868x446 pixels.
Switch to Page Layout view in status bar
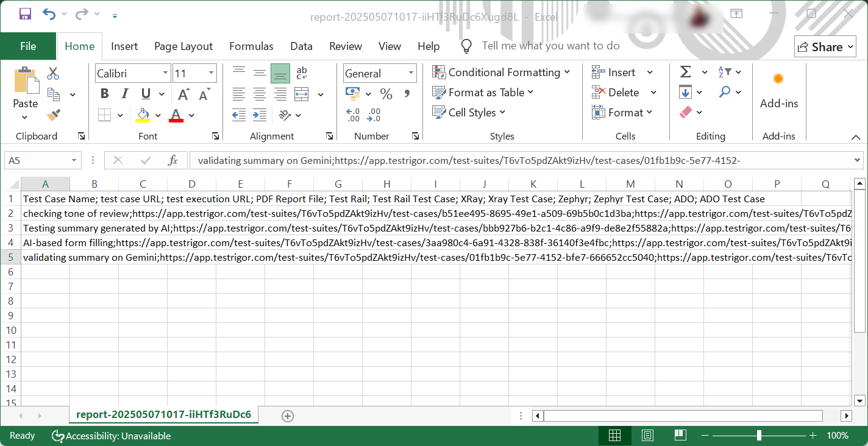648,435
